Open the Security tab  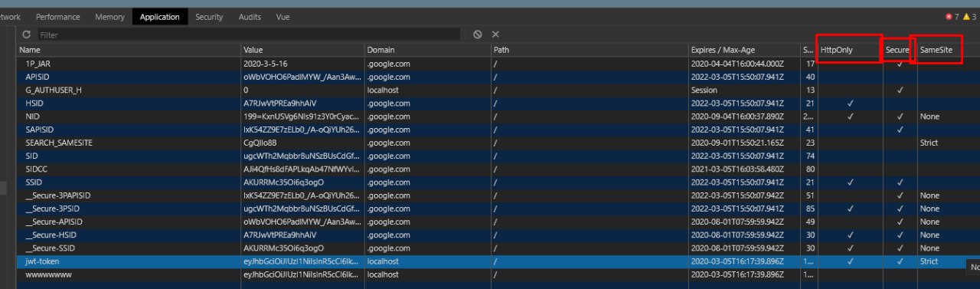click(209, 16)
